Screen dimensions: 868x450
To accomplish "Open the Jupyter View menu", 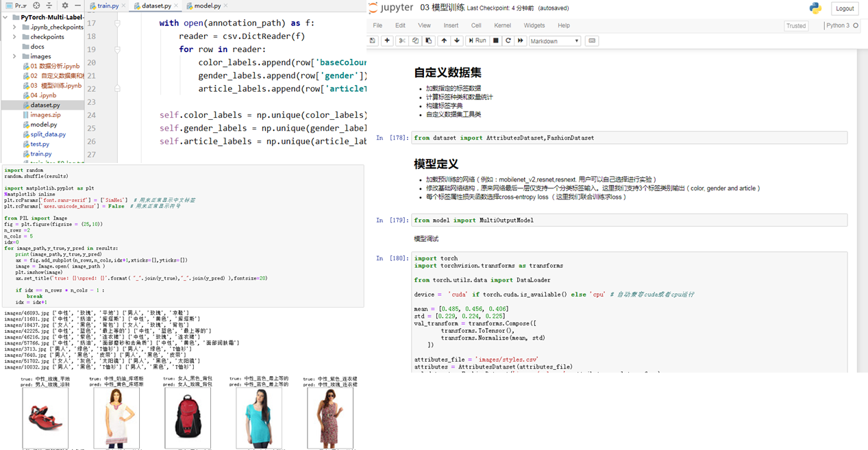I will [x=424, y=25].
